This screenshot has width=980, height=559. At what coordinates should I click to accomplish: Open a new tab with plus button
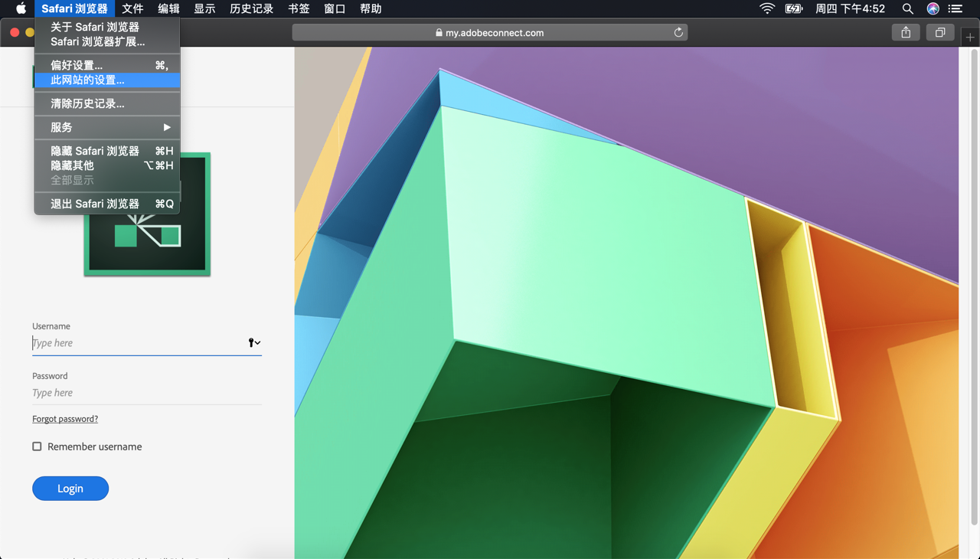coord(970,37)
